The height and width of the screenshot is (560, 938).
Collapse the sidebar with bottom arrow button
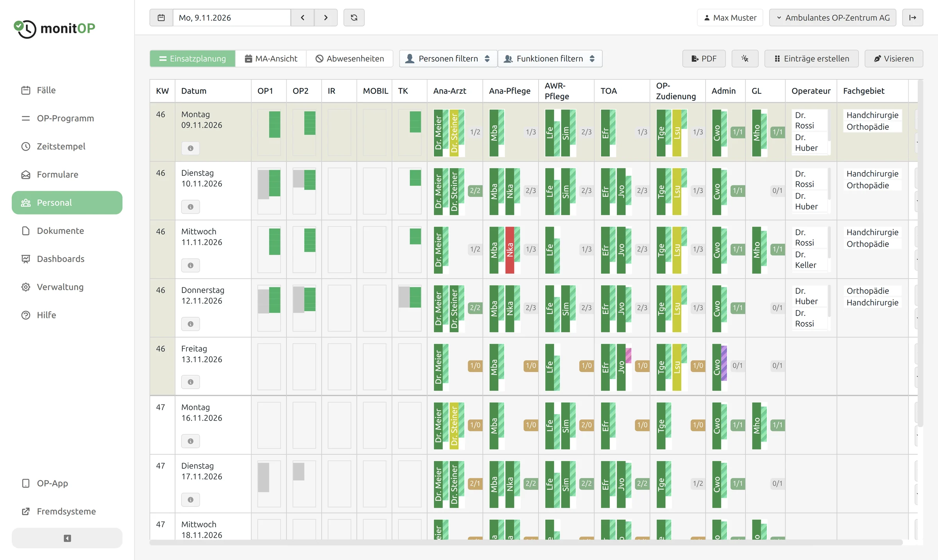pyautogui.click(x=67, y=538)
